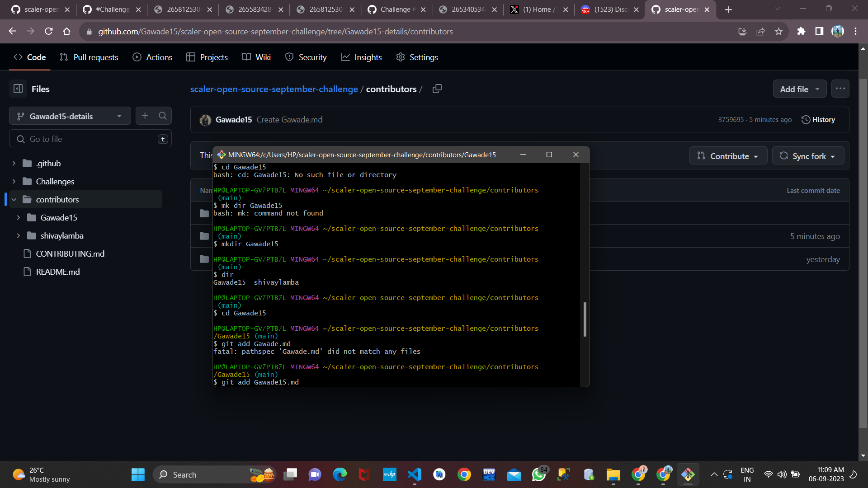
Task: View the commit History
Action: tap(818, 119)
